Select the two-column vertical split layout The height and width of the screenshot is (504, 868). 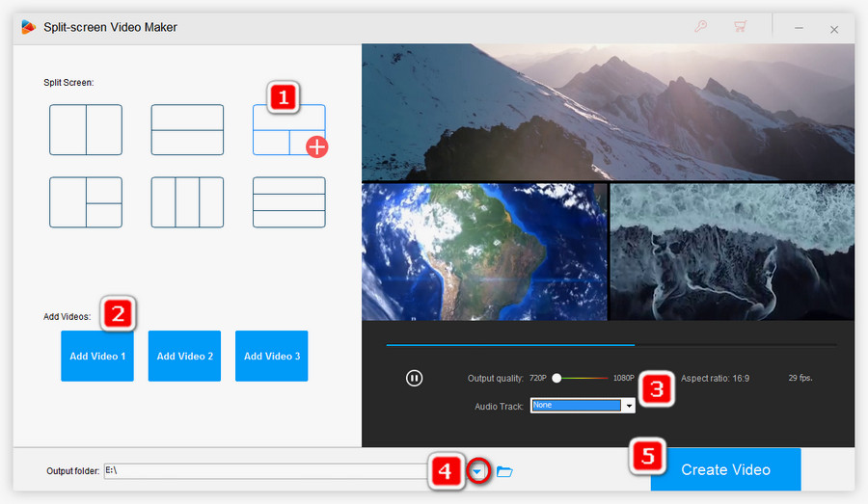[x=86, y=130]
